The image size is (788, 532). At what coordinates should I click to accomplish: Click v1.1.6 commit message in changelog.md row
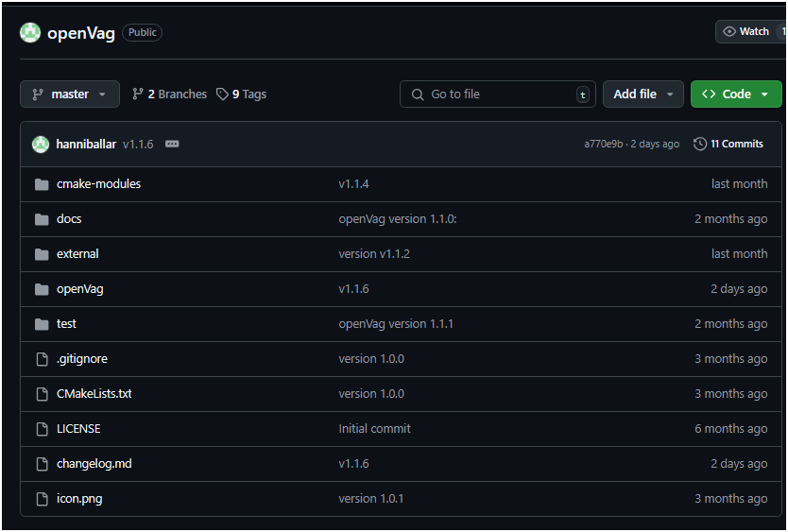click(x=353, y=464)
